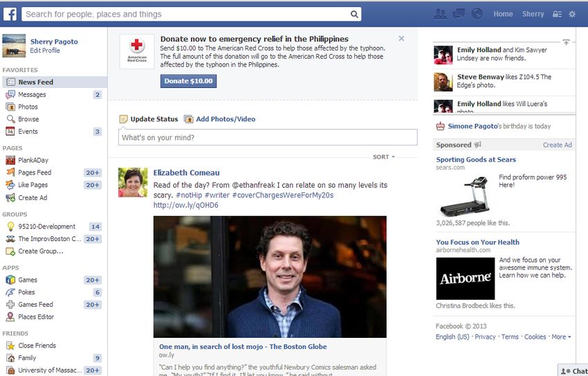Viewport: 588px width, 376px height.
Task: Click the PlankADay page icon
Action: pos(10,160)
